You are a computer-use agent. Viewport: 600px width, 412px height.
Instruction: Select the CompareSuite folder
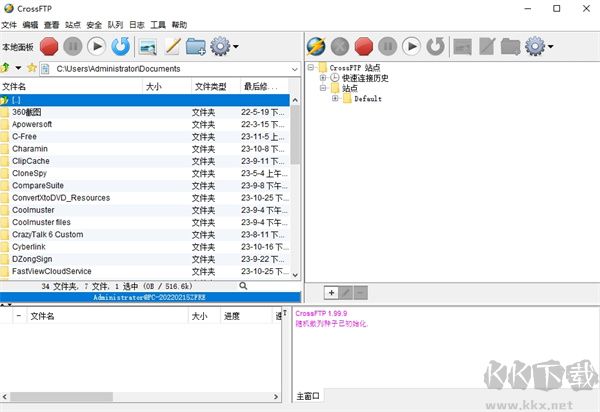coord(145,186)
